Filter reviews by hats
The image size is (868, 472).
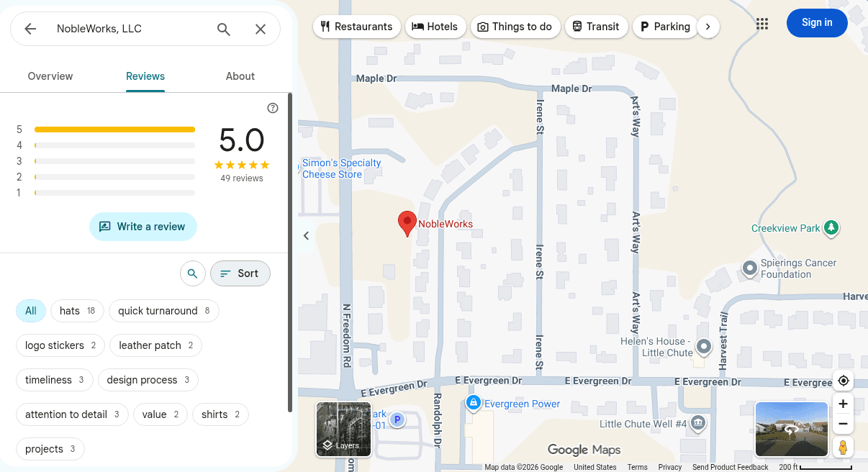(x=77, y=311)
